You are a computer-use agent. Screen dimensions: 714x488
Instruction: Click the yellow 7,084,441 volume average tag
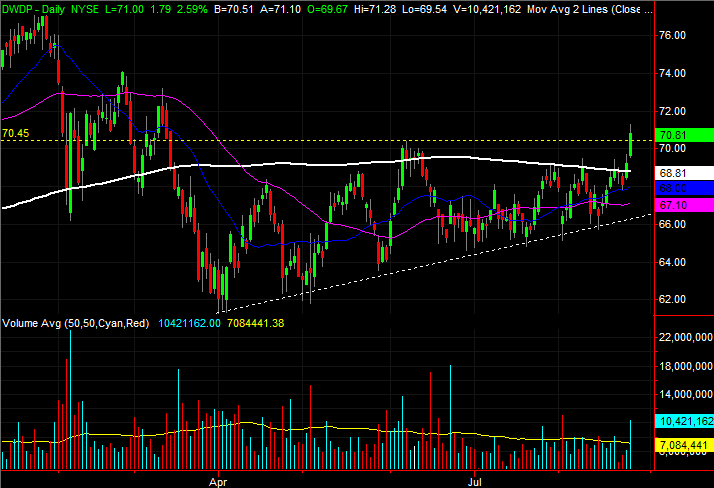[684, 445]
